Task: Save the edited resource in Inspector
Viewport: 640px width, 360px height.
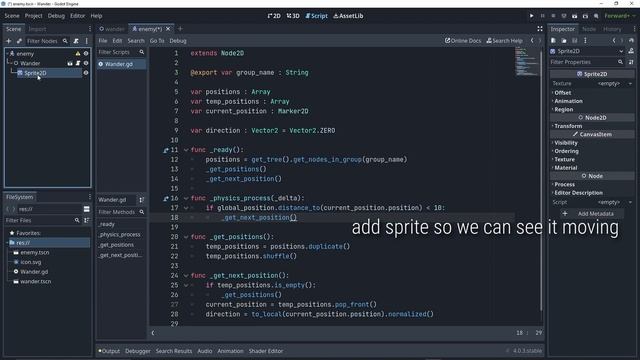Action: click(574, 40)
